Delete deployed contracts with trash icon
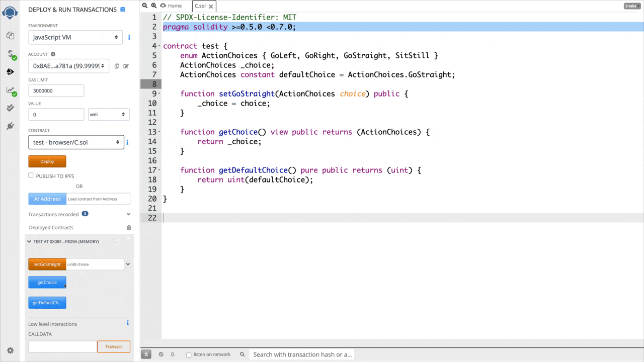 pos(129,228)
